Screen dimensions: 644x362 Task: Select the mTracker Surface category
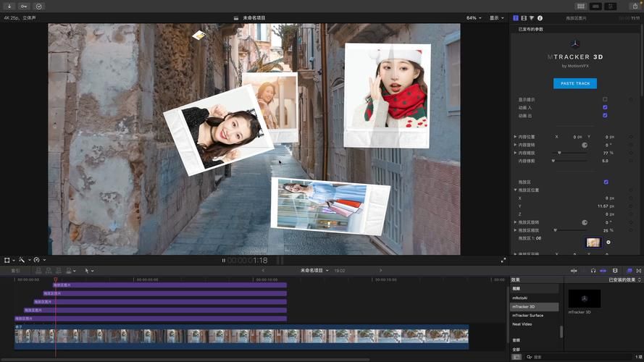[x=535, y=315]
